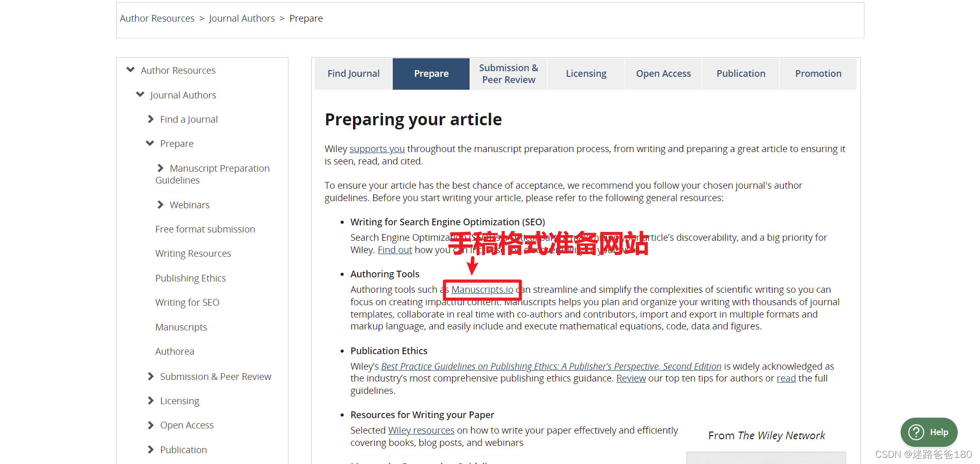Image resolution: width=980 pixels, height=464 pixels.
Task: Open the Best Practice Guidelines ethics link
Action: tap(551, 366)
